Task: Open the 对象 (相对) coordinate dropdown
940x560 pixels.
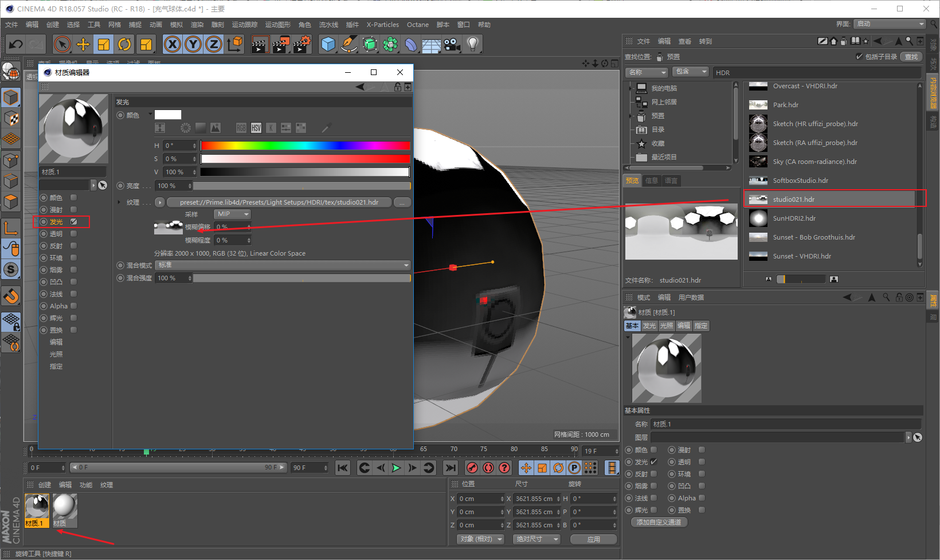Action: pyautogui.click(x=481, y=539)
